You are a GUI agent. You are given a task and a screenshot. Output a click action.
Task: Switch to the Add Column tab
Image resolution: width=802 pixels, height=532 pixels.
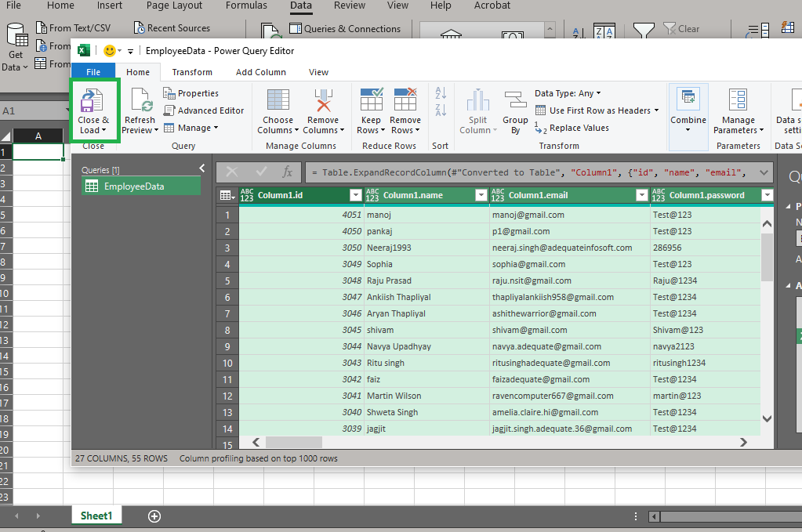(x=261, y=72)
